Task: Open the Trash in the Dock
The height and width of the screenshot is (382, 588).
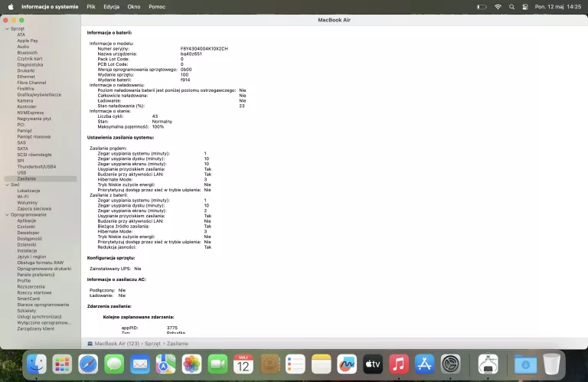Action: point(551,364)
